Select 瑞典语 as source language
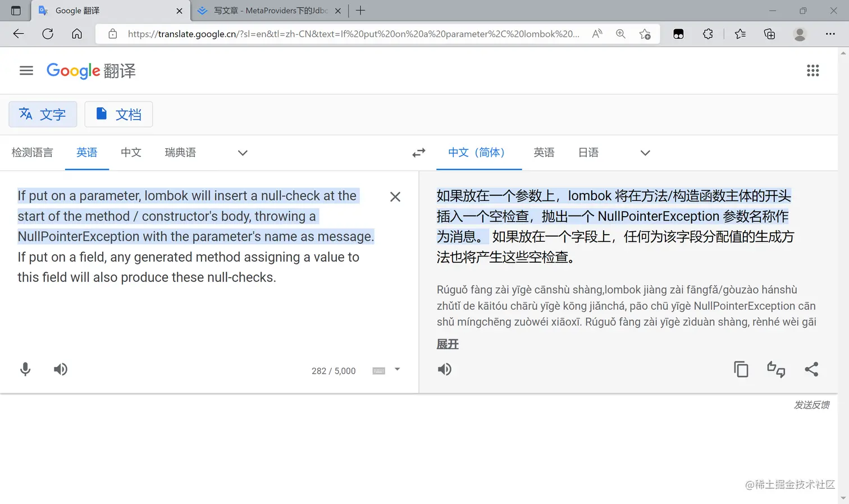This screenshot has height=504, width=849. 180,153
